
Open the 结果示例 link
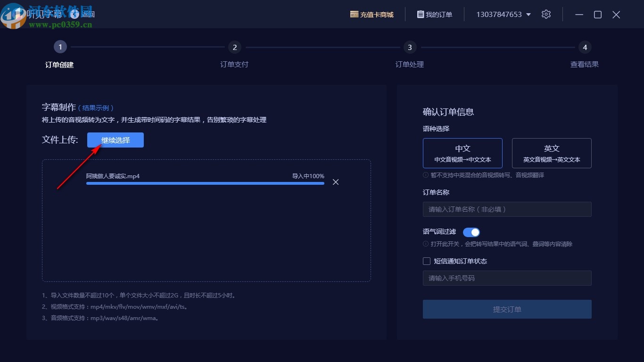96,108
